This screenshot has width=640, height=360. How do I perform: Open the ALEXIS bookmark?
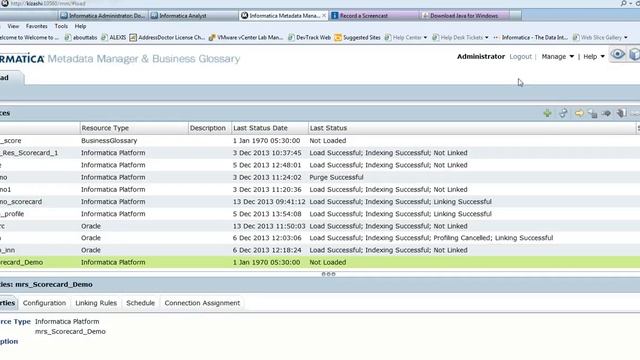pyautogui.click(x=113, y=38)
